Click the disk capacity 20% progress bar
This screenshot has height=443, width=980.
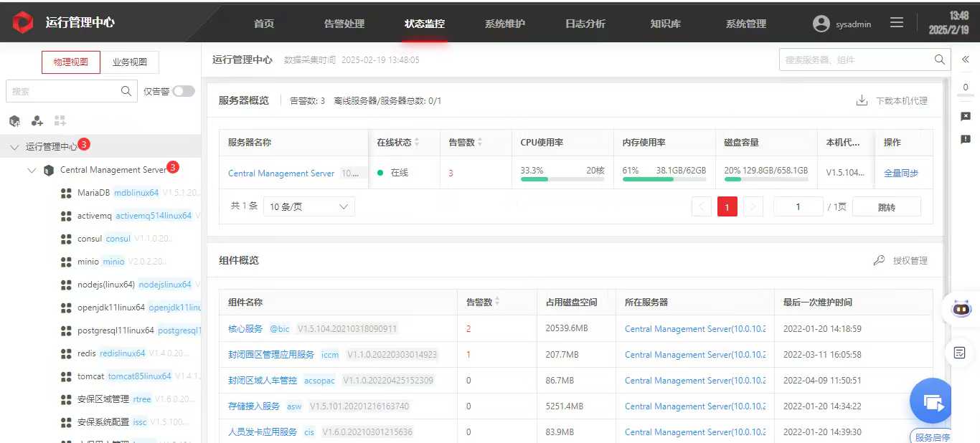(766, 179)
